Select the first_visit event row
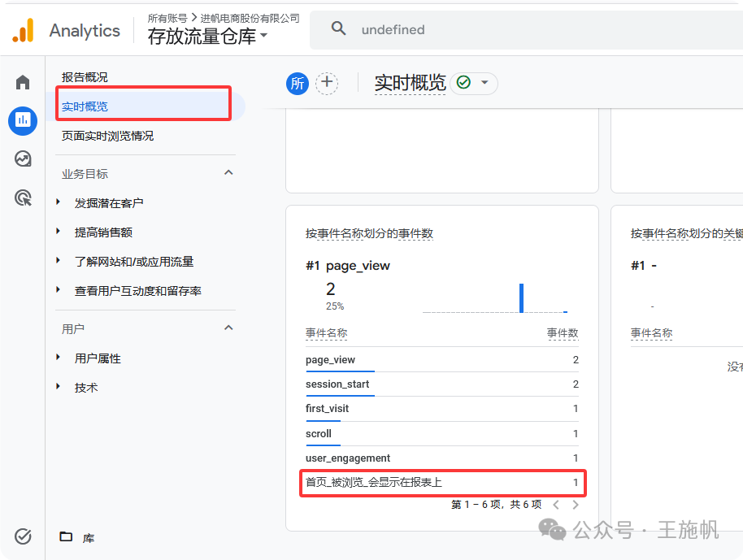743x560 pixels. 441,408
